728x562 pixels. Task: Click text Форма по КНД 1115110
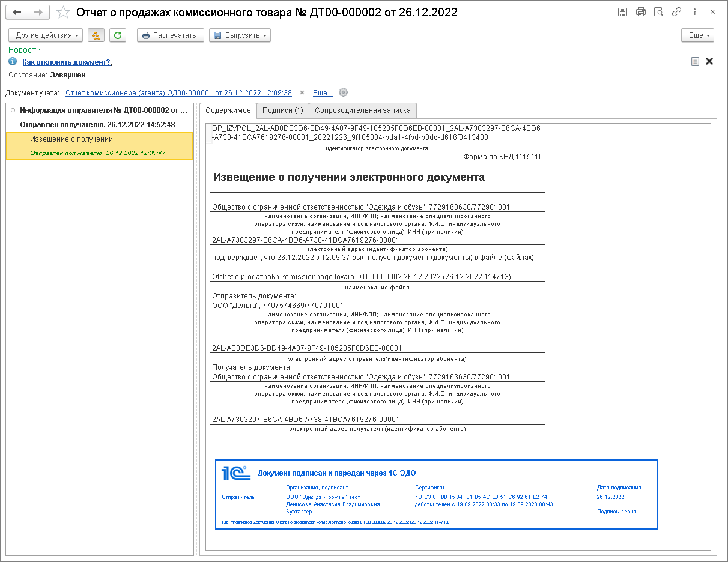[503, 157]
